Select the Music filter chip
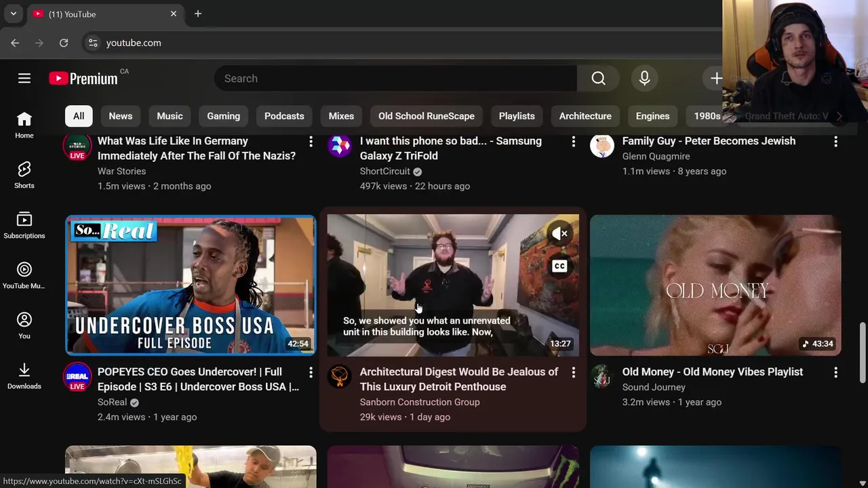This screenshot has height=488, width=868. [x=170, y=116]
